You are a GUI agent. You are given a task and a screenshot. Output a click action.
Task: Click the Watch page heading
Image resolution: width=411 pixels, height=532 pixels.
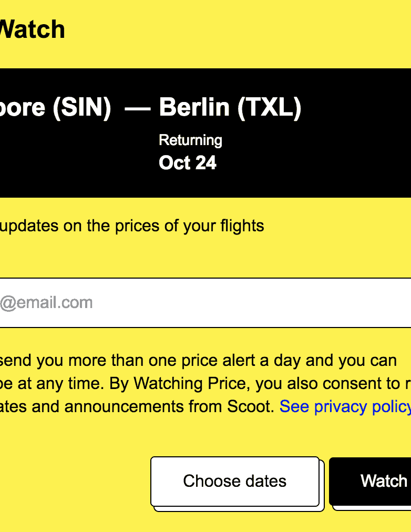tap(32, 29)
